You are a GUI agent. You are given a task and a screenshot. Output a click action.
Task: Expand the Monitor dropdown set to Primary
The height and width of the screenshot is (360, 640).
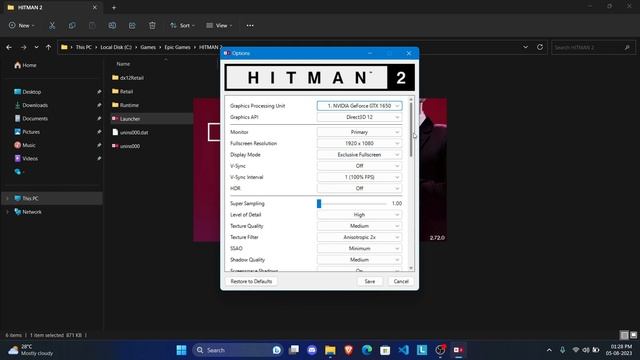359,132
